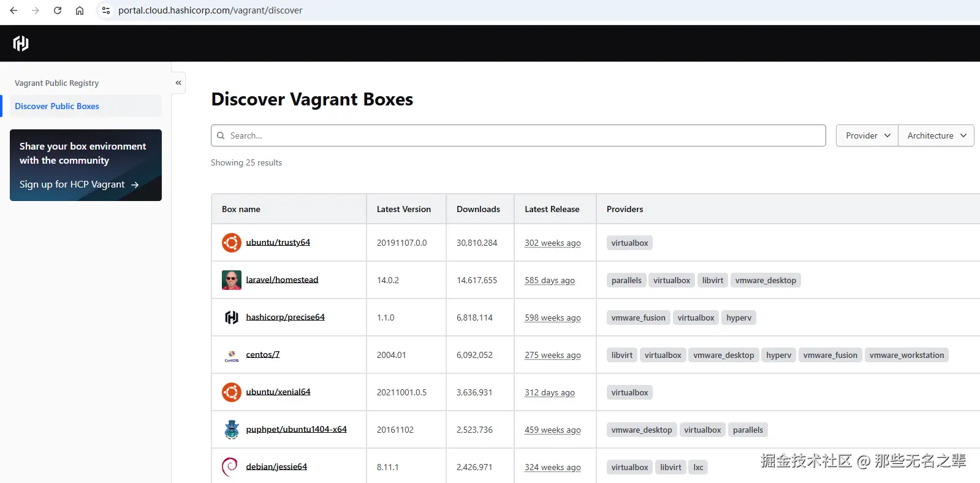The width and height of the screenshot is (980, 483).
Task: Open the browser home page icon
Action: click(x=80, y=10)
